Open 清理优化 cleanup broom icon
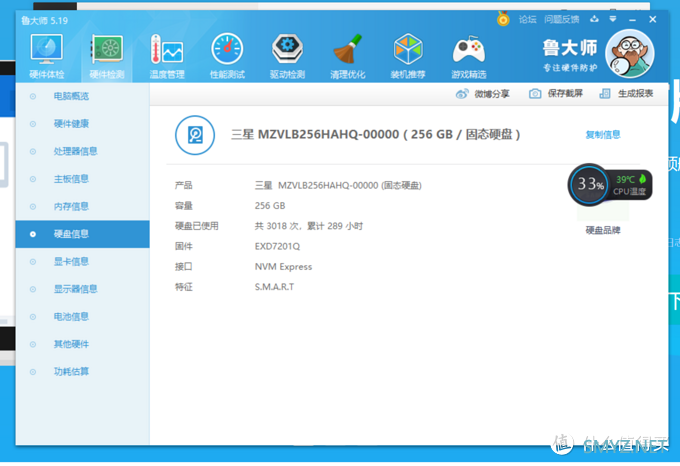The width and height of the screenshot is (680, 466). coord(348,56)
